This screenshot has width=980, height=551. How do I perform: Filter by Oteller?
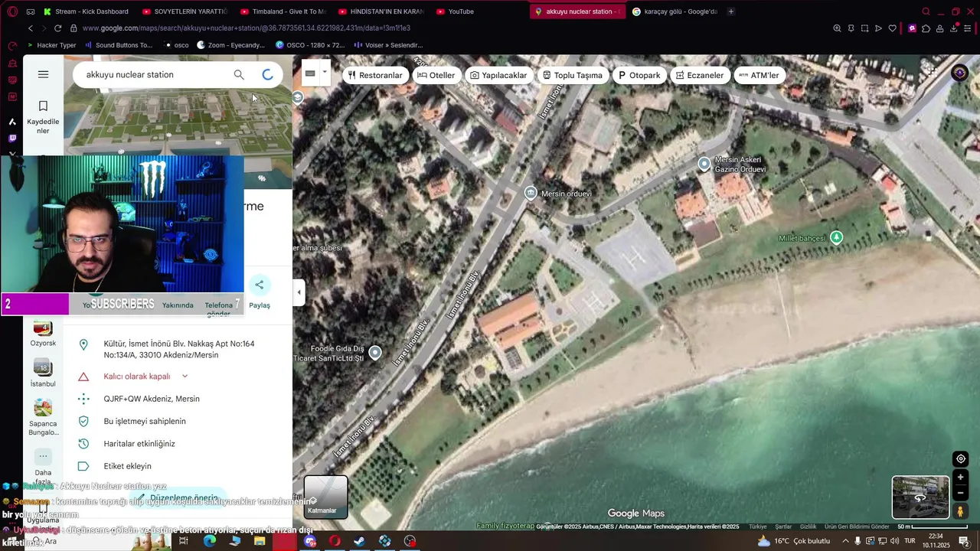[x=436, y=75]
